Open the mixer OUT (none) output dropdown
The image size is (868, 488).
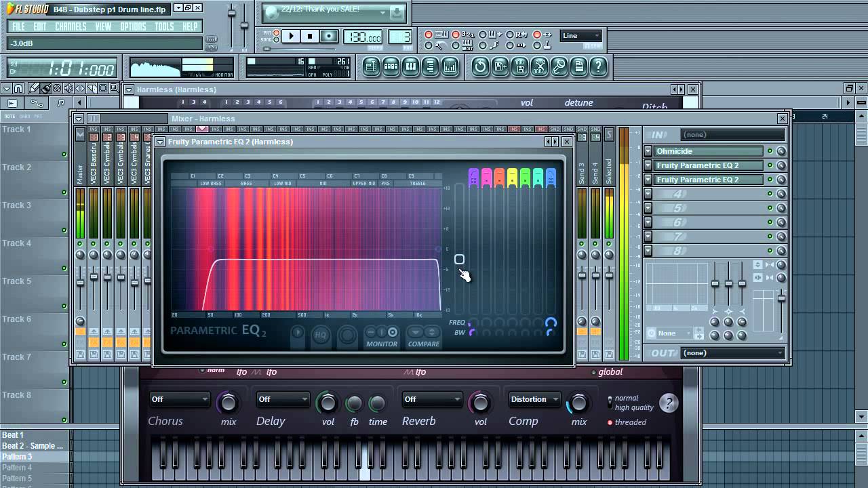point(732,353)
